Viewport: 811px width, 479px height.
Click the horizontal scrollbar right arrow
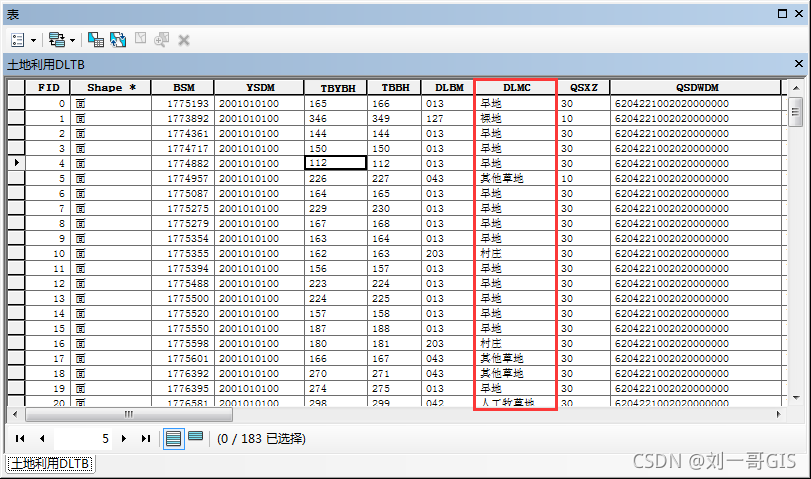pyautogui.click(x=778, y=414)
